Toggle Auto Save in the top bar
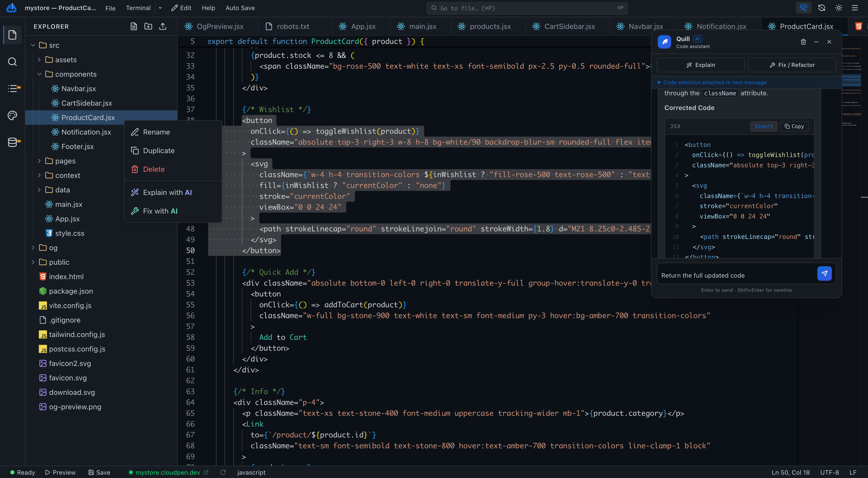Image resolution: width=868 pixels, height=478 pixels. point(240,8)
